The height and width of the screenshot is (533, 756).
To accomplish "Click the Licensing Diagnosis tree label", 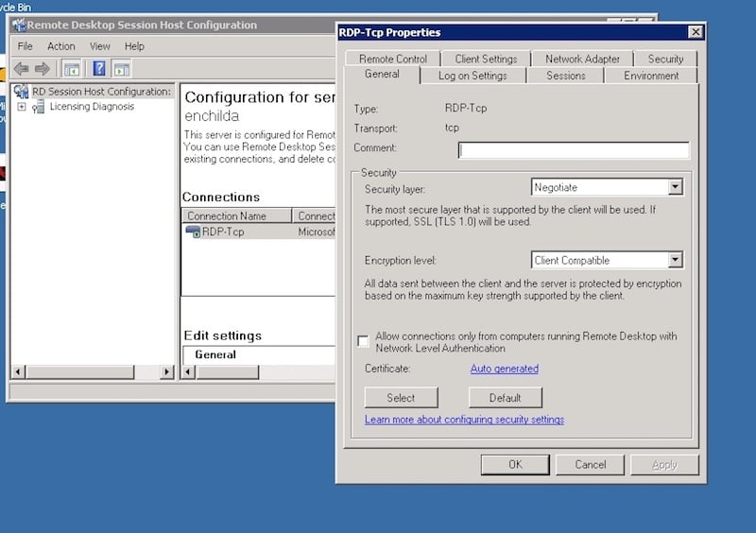I will tap(92, 107).
